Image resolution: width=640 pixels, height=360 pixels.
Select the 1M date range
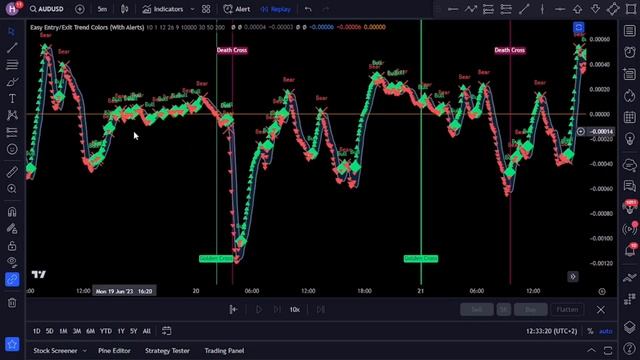(x=63, y=331)
